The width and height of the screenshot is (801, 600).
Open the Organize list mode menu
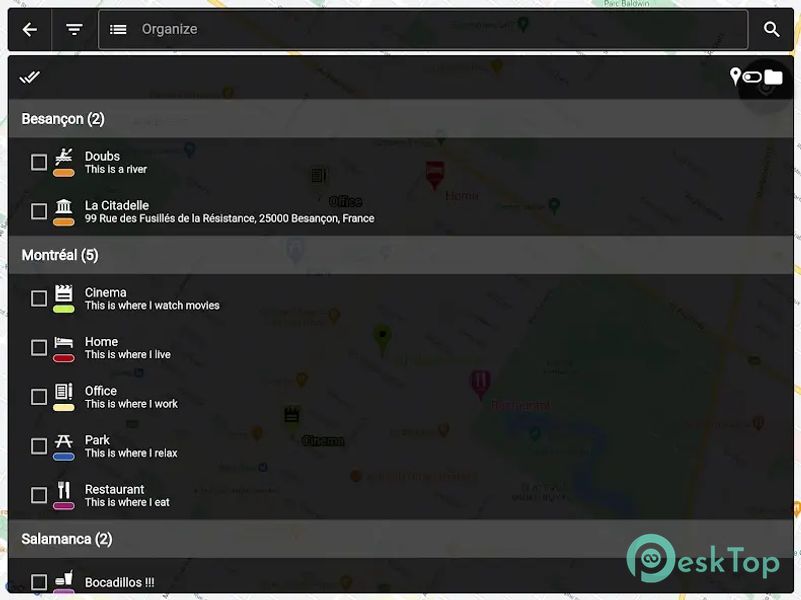[118, 30]
